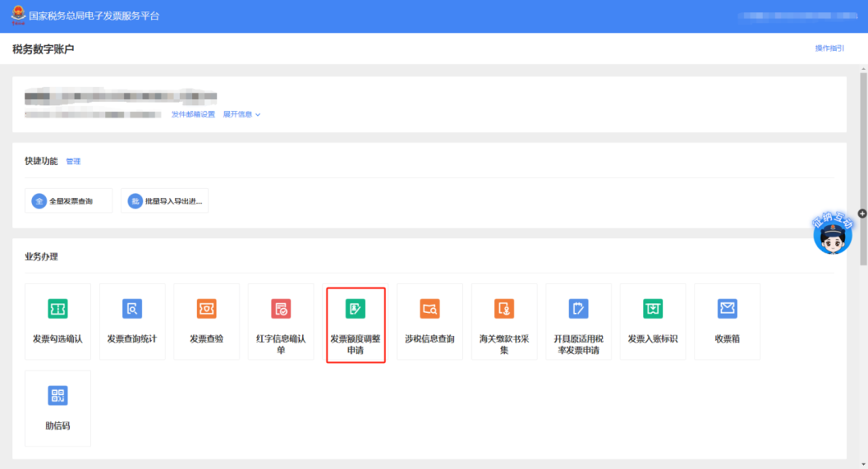The height and width of the screenshot is (469, 868).
Task: Open 发票勾选确认 icon
Action: (58, 309)
